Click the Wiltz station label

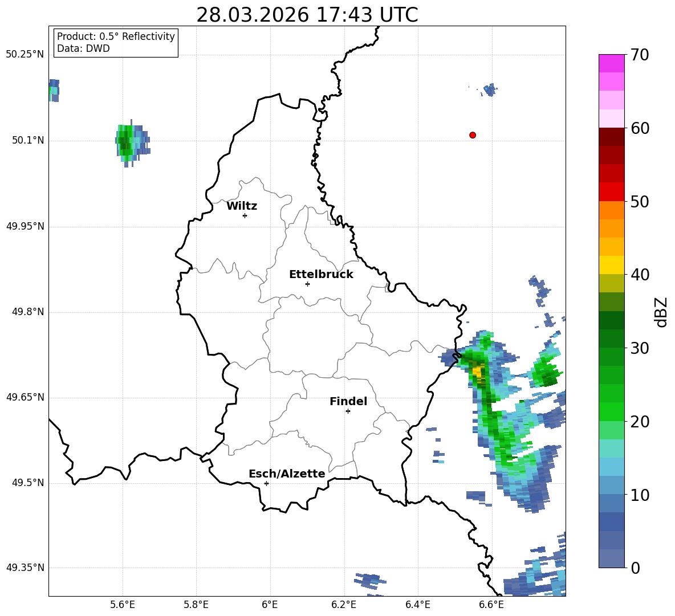click(242, 206)
